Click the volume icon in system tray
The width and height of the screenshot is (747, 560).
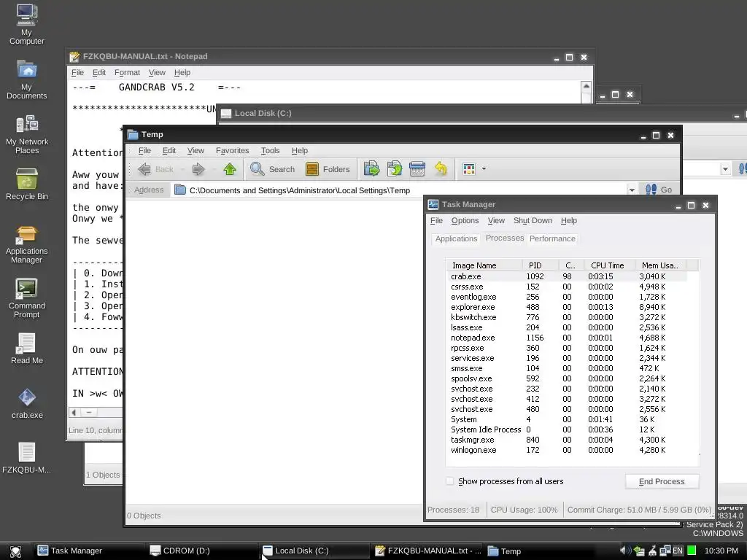pyautogui.click(x=625, y=551)
